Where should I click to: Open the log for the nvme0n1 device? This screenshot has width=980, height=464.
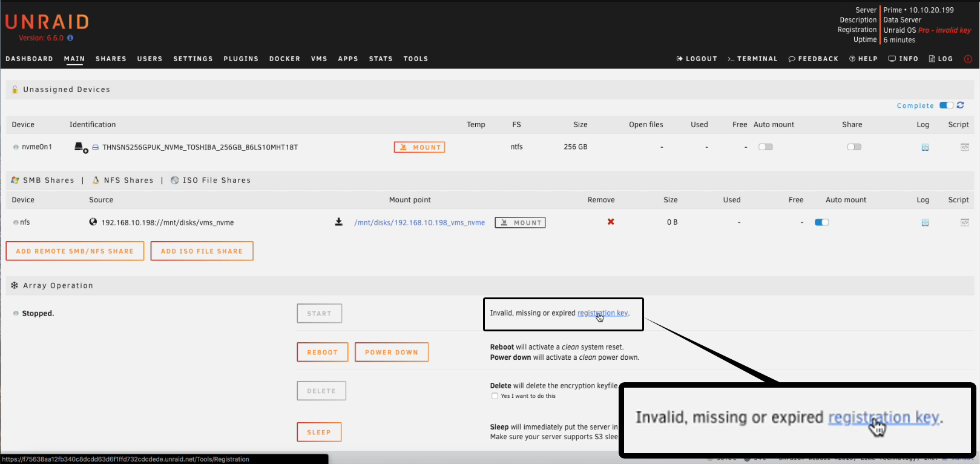tap(925, 147)
